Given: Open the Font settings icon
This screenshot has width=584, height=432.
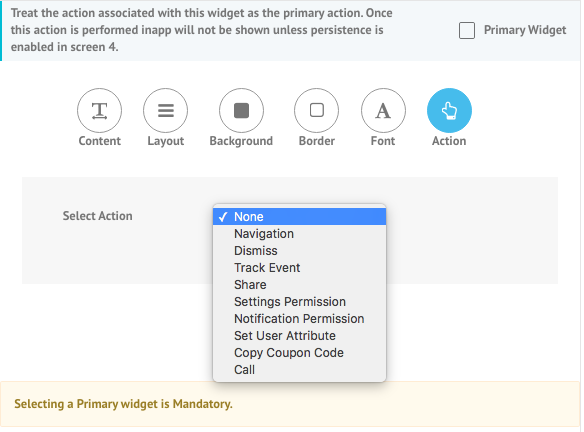Looking at the screenshot, I should [x=383, y=110].
